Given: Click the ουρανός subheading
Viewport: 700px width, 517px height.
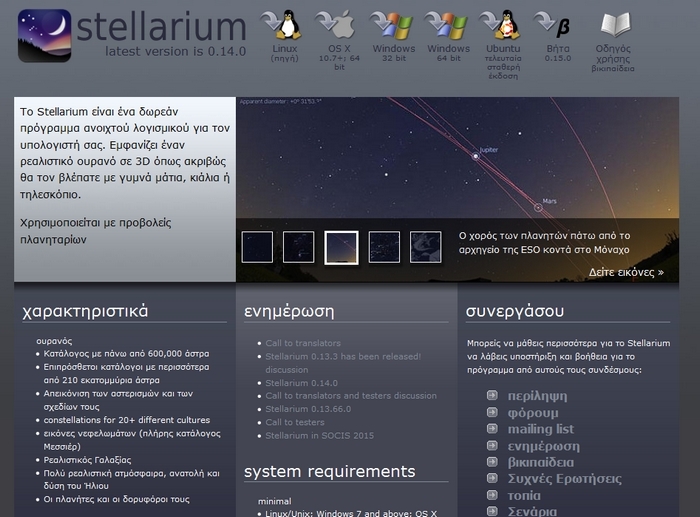Looking at the screenshot, I should [54, 341].
